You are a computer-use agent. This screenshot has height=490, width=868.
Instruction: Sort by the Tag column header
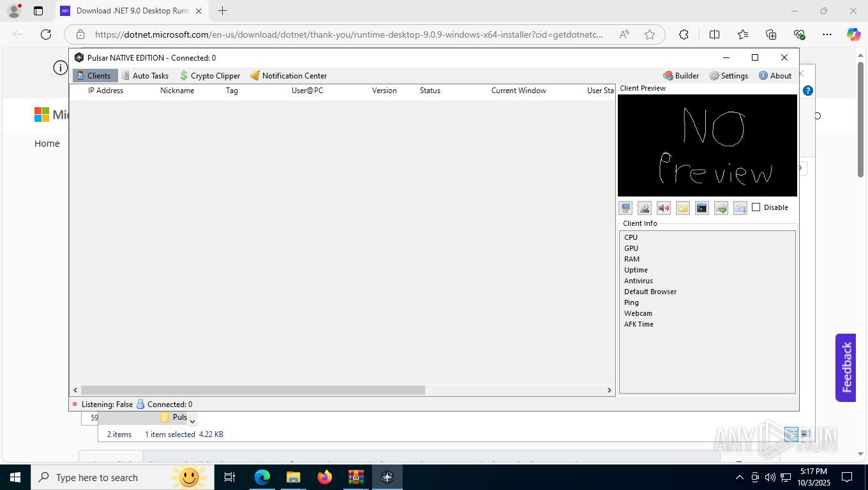click(232, 91)
